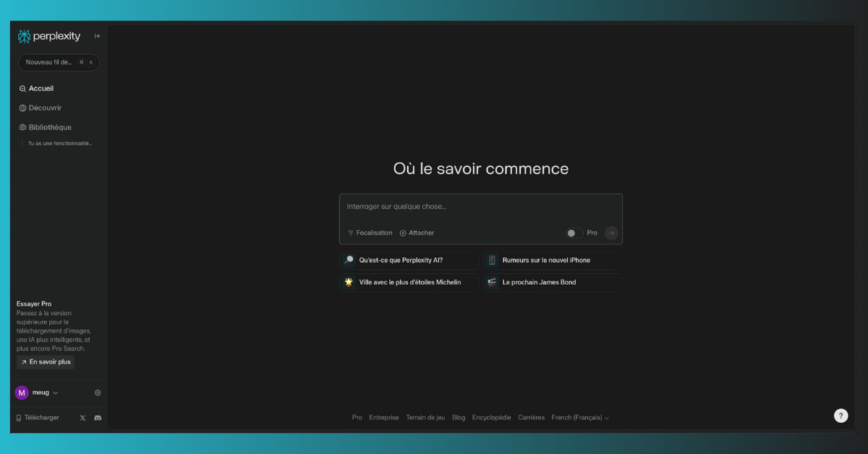The image size is (868, 454).
Task: Open the Télécharger link
Action: (41, 418)
